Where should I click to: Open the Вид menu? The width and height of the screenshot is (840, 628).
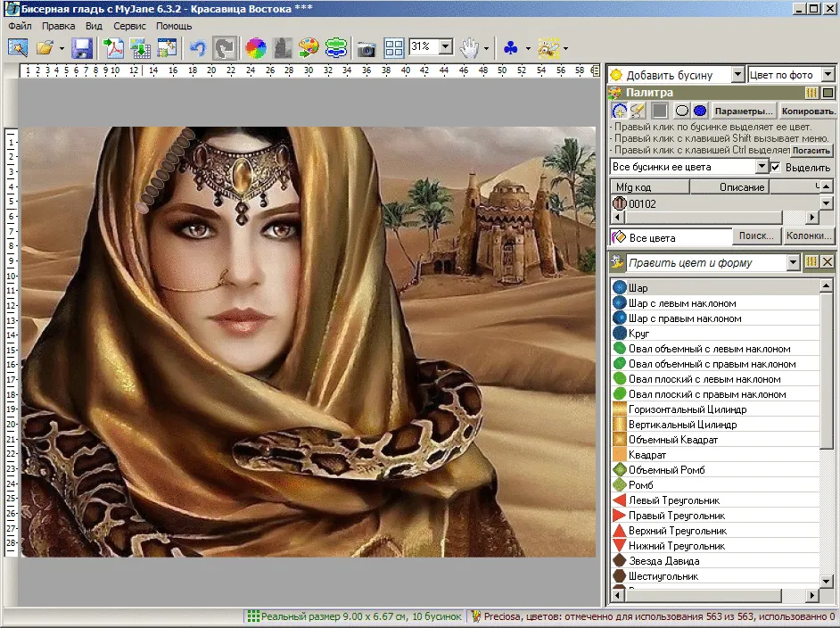[x=94, y=26]
